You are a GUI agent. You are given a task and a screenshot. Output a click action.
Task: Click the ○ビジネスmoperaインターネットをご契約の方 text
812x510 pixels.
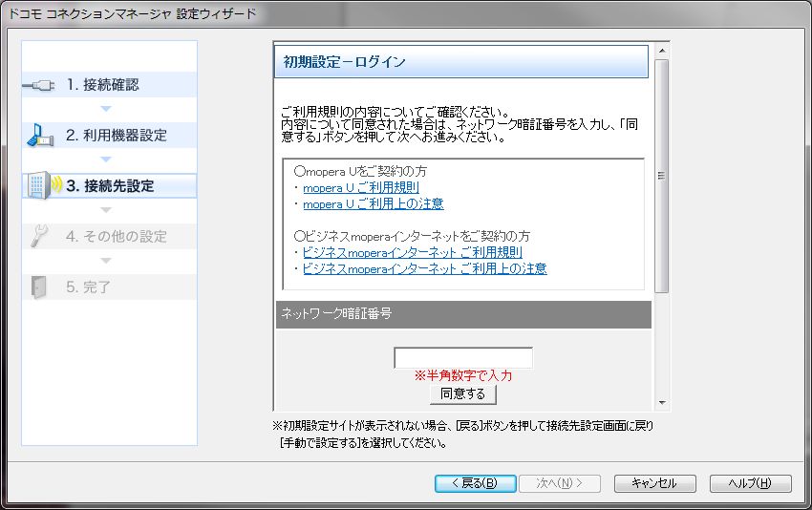(x=412, y=236)
